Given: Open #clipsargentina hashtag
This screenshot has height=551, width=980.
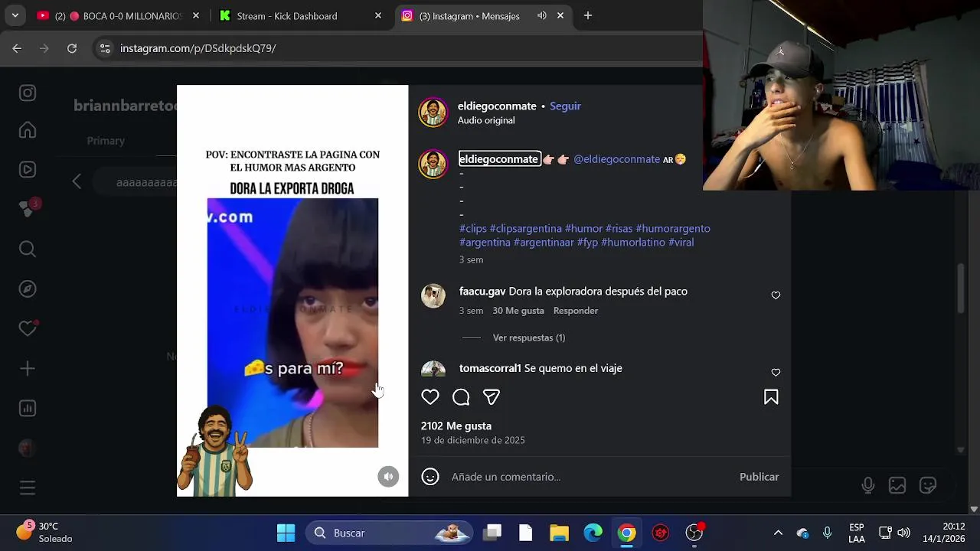Looking at the screenshot, I should tap(525, 228).
